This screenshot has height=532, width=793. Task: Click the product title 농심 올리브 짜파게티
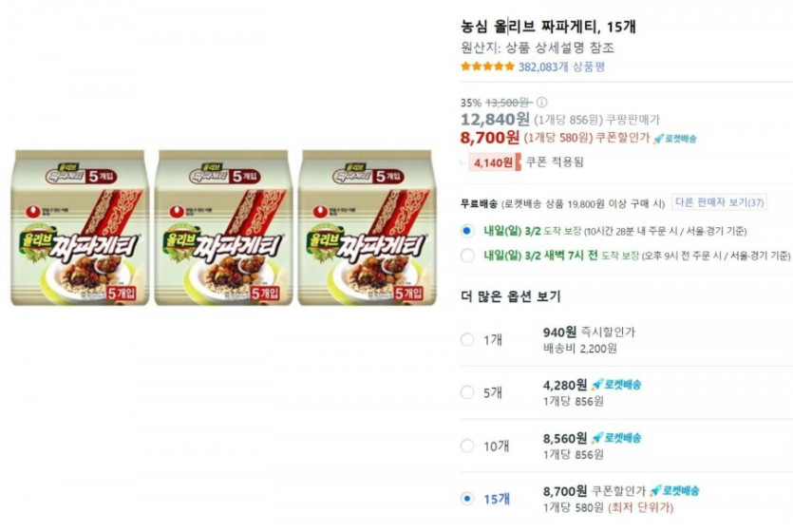[530, 27]
